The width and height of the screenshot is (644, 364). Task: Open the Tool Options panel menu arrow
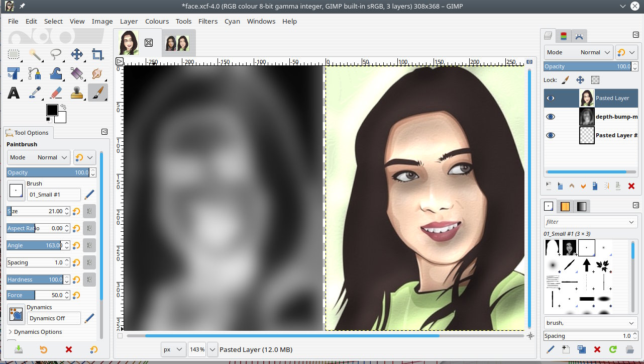(x=104, y=132)
